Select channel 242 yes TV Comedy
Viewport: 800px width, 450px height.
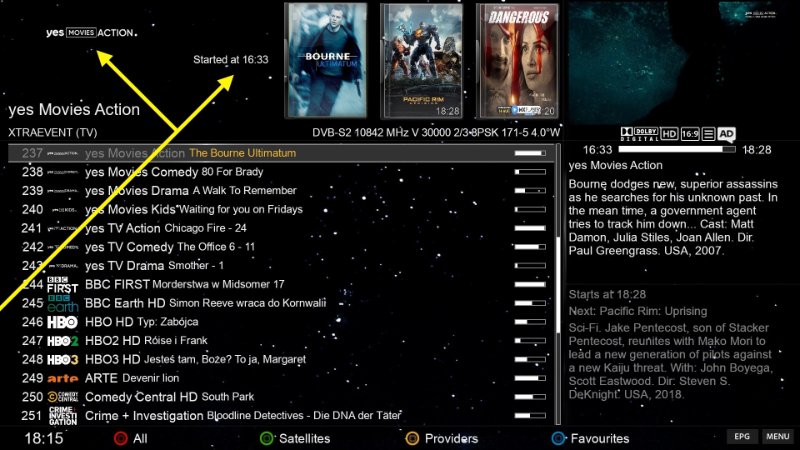[x=281, y=247]
